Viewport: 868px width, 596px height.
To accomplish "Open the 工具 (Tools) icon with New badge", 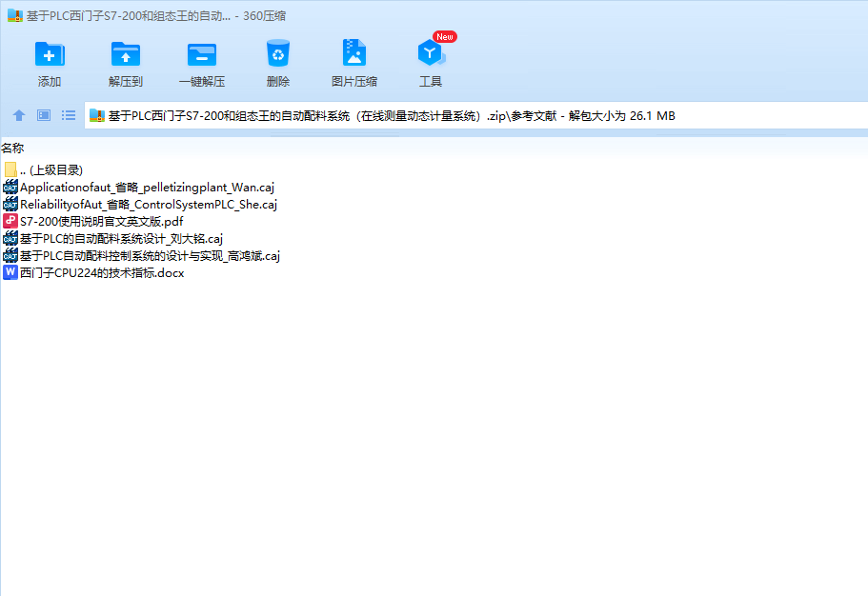I will (x=432, y=52).
